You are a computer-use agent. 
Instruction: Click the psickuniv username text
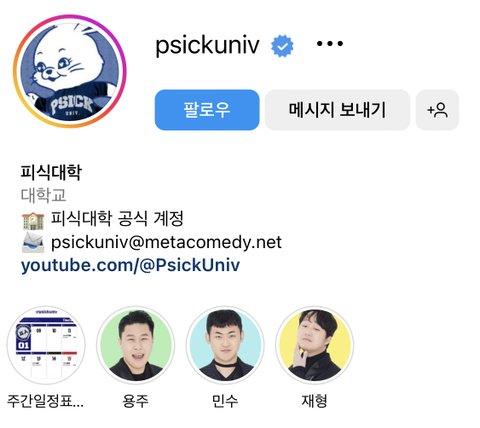click(x=207, y=45)
